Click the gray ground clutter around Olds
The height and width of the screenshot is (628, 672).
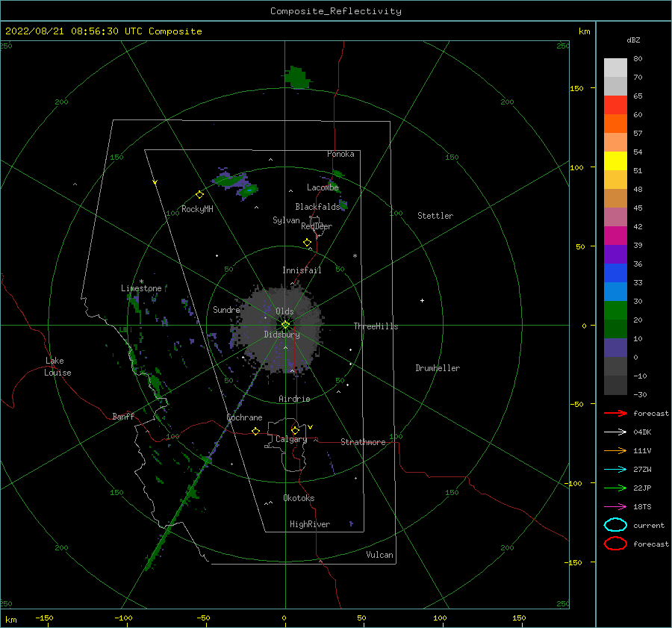point(279,328)
